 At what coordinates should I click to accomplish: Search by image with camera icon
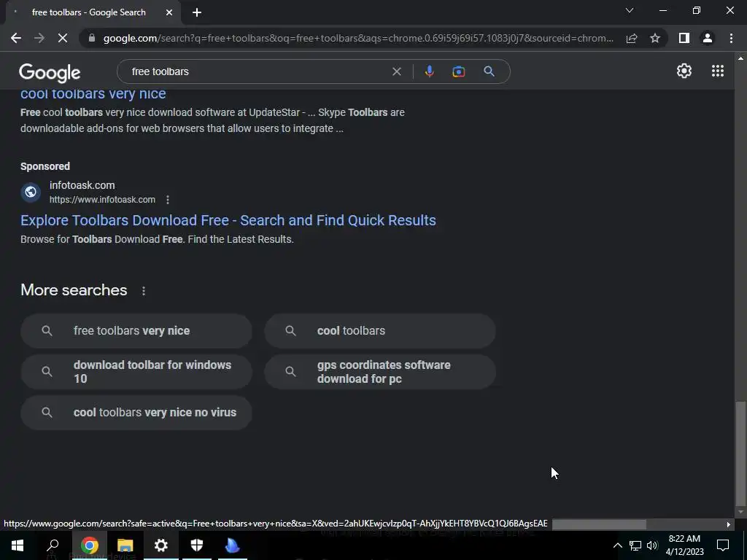point(459,71)
